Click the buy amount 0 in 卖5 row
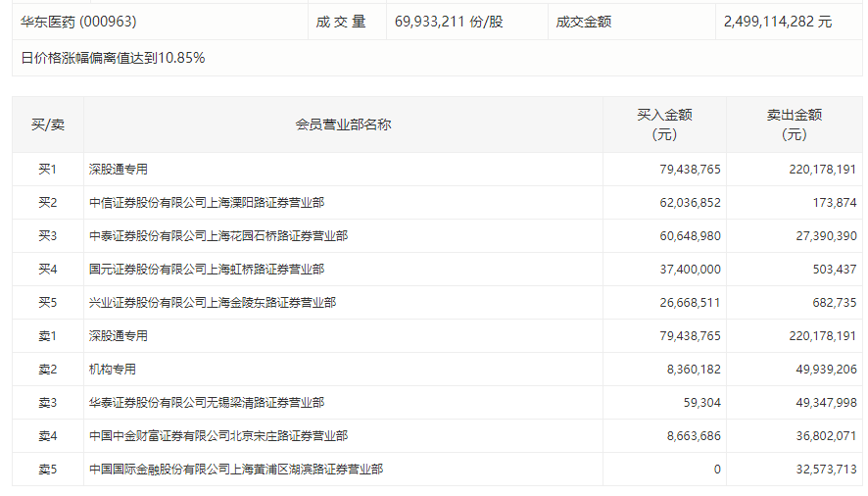 717,469
